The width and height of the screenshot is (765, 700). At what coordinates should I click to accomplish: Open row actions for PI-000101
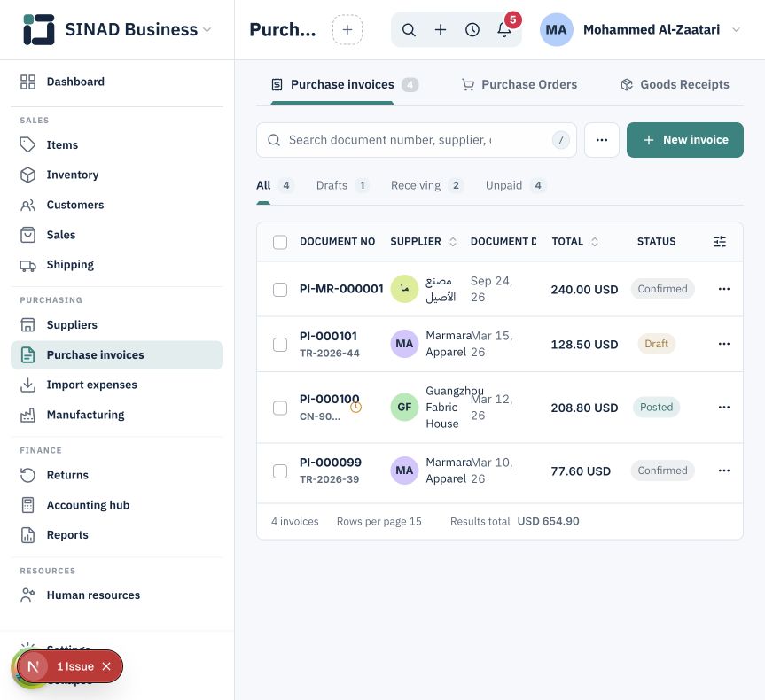[x=724, y=344]
